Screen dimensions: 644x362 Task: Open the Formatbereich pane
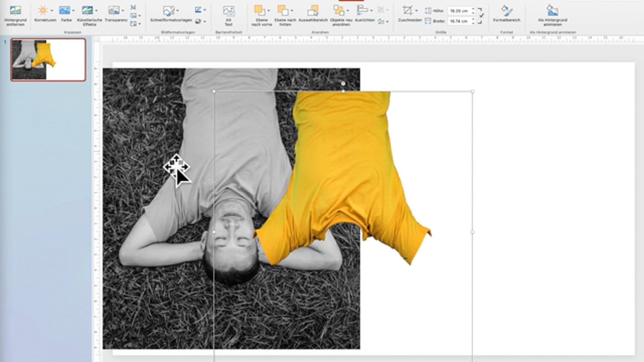[x=506, y=11]
